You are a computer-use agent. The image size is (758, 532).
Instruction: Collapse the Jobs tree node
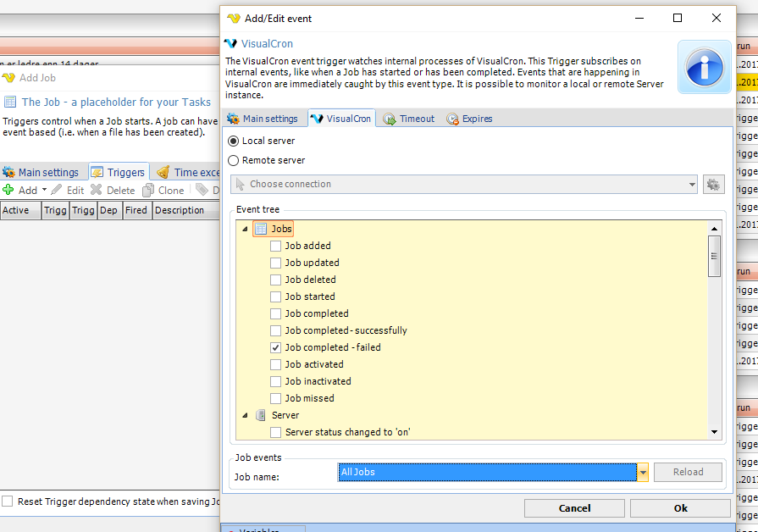(245, 229)
